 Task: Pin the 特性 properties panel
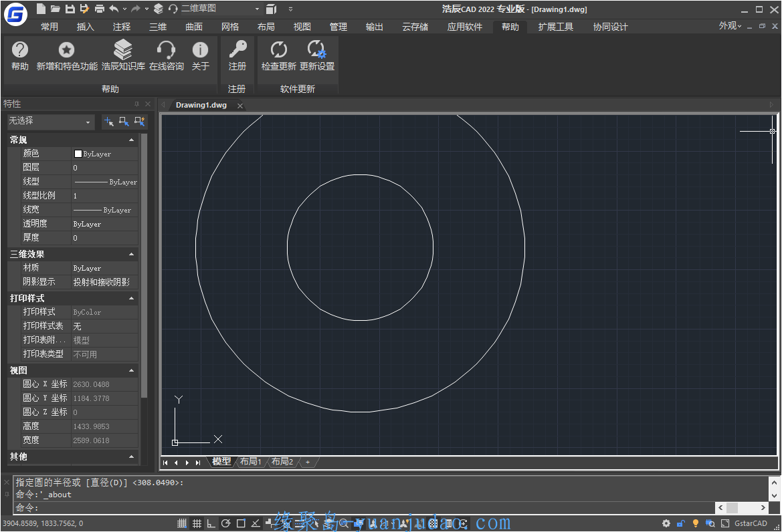(x=136, y=104)
